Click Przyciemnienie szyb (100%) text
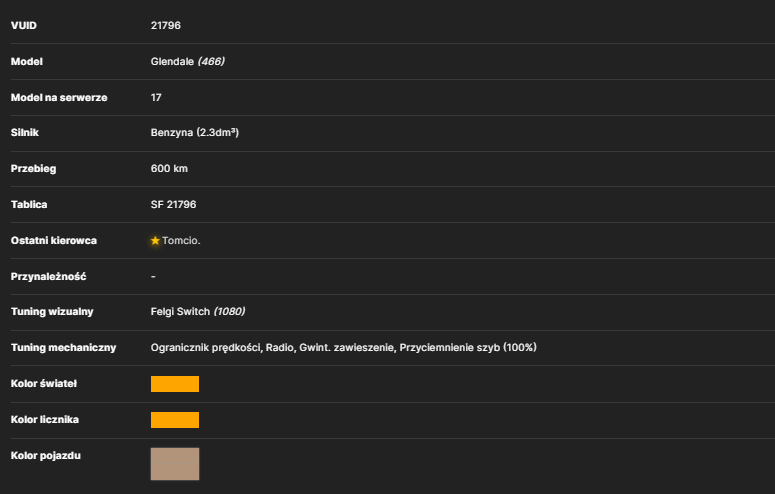Screen dimensions: 775x494 pos(468,348)
